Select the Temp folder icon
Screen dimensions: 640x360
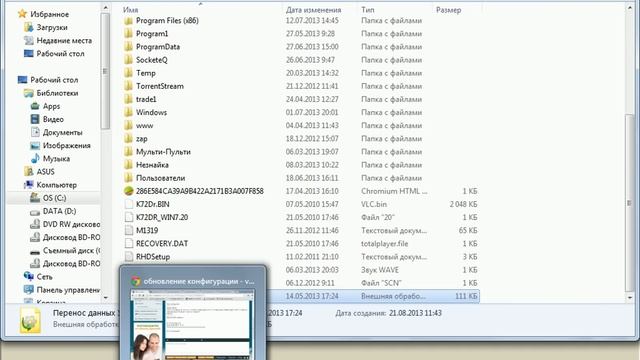click(129, 73)
